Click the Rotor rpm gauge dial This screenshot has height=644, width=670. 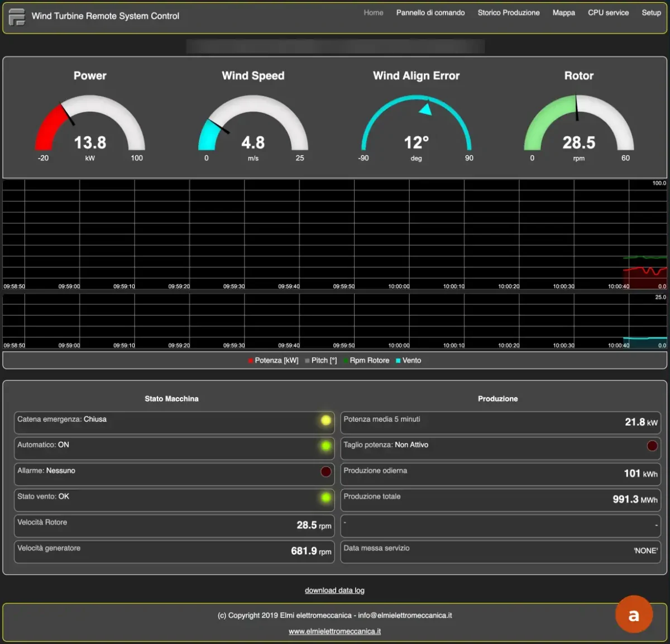[x=579, y=123]
